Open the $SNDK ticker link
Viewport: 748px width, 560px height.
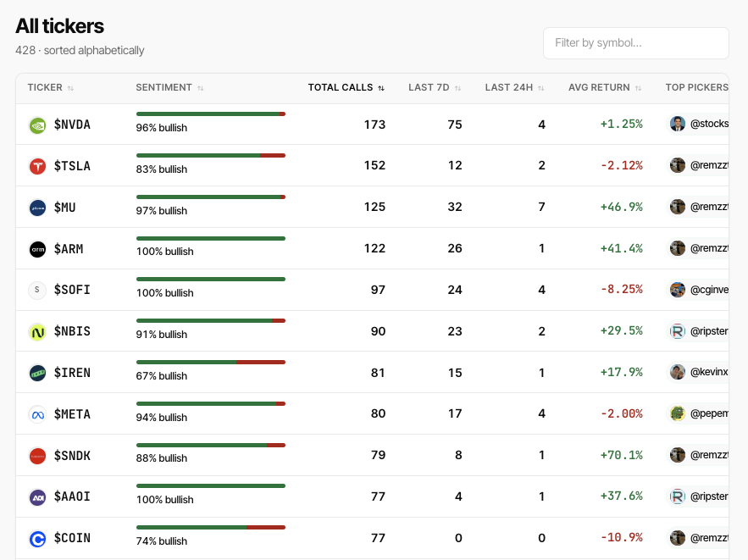tap(72, 456)
